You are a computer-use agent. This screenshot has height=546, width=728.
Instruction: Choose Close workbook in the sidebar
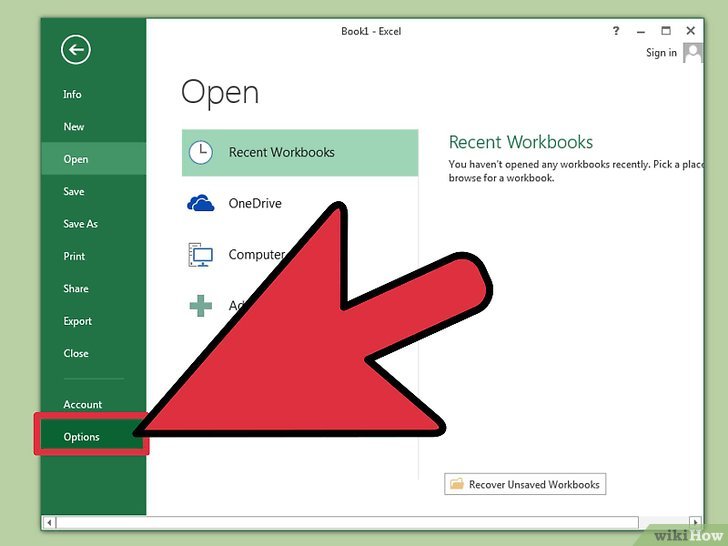[76, 353]
